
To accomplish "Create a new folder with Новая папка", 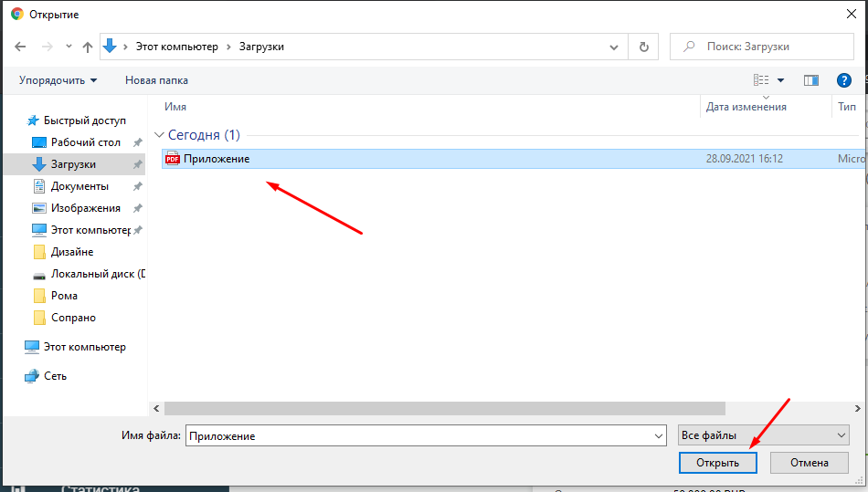I will pyautogui.click(x=156, y=80).
